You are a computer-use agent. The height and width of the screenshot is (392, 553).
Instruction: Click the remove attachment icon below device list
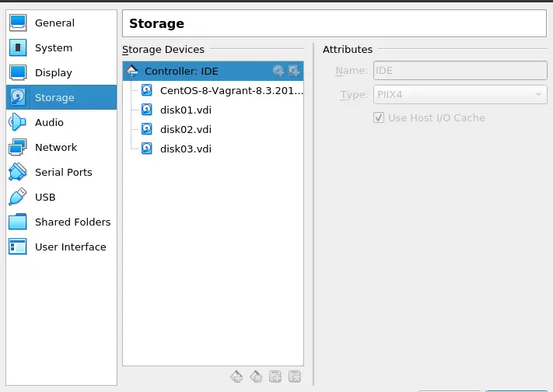[295, 376]
